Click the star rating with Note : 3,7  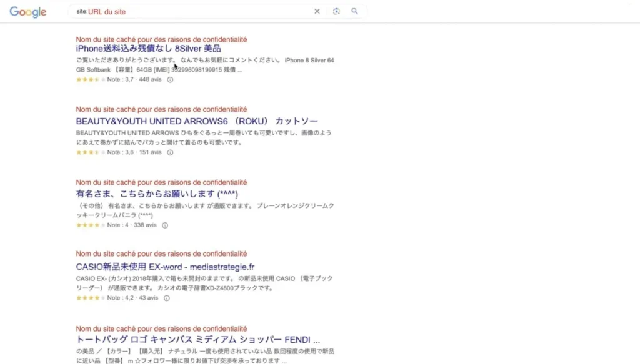pos(91,80)
